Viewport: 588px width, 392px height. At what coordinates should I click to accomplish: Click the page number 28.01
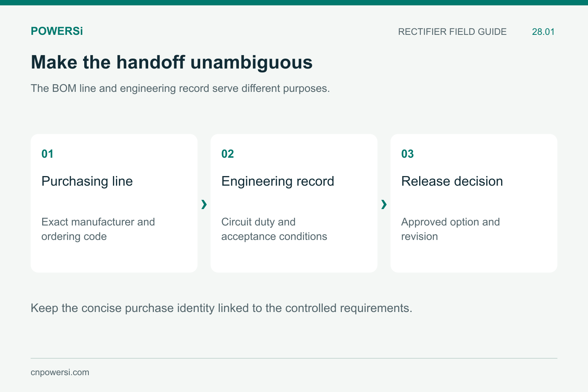click(x=543, y=32)
